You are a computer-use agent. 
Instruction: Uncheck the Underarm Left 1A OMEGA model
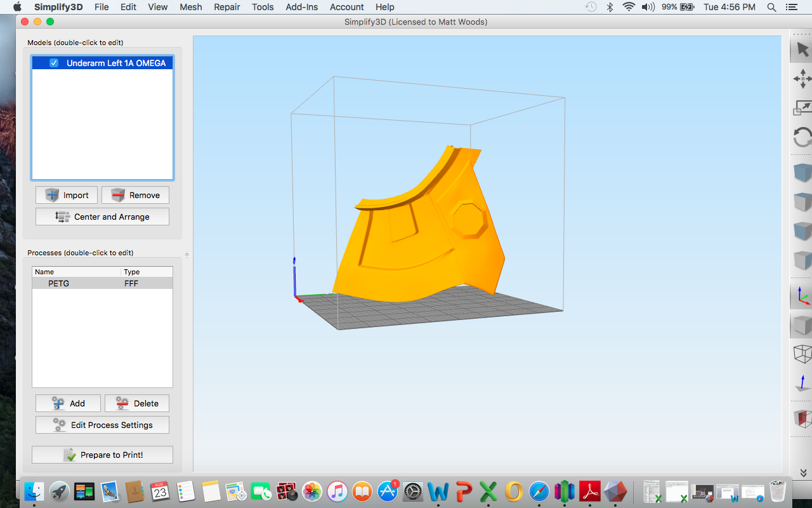54,63
